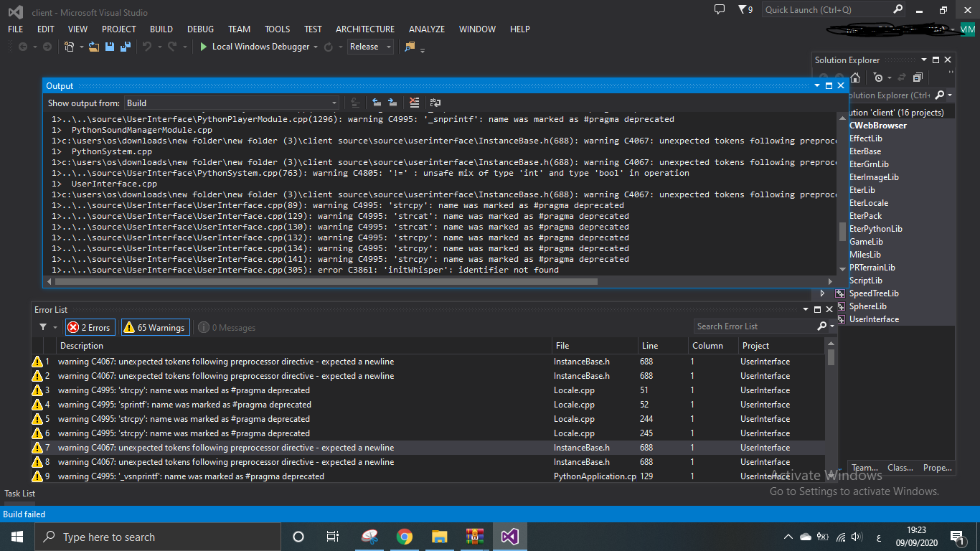Toggle word wrap in Output toolbar
This screenshot has width=980, height=551.
pos(435,103)
